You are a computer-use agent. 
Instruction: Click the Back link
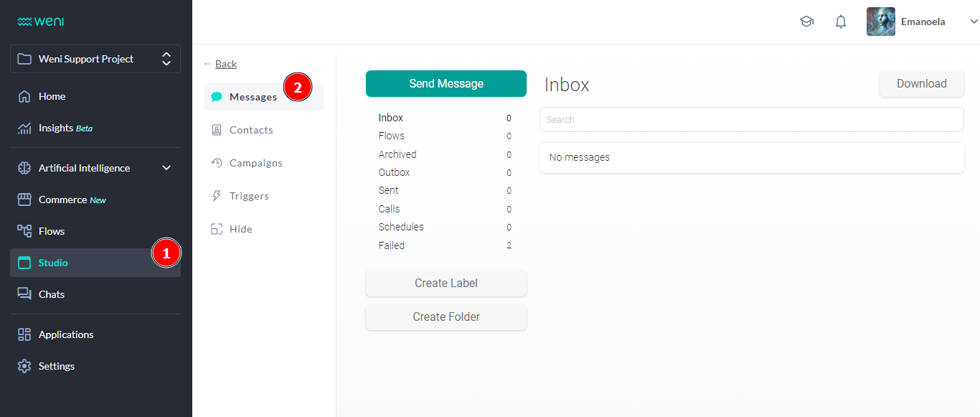click(225, 64)
